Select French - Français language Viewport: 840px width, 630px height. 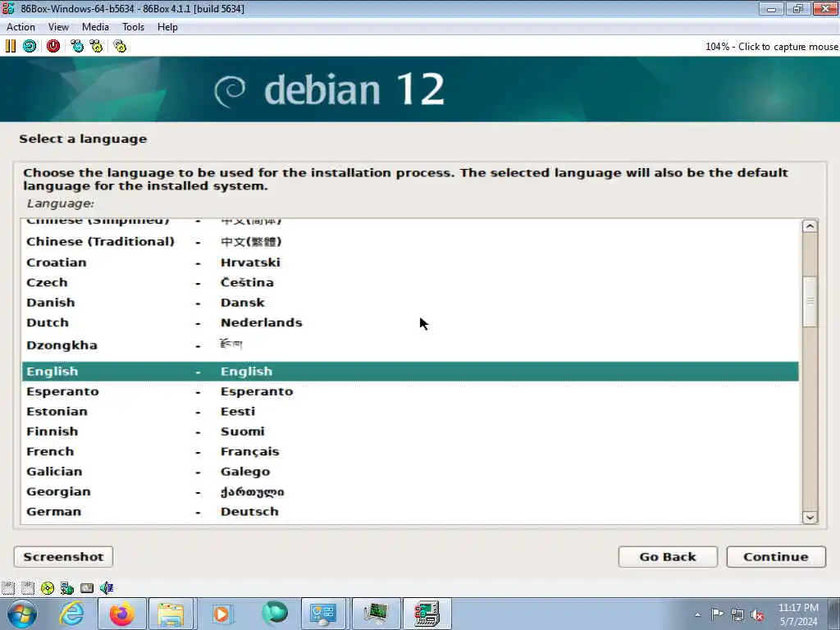[410, 452]
